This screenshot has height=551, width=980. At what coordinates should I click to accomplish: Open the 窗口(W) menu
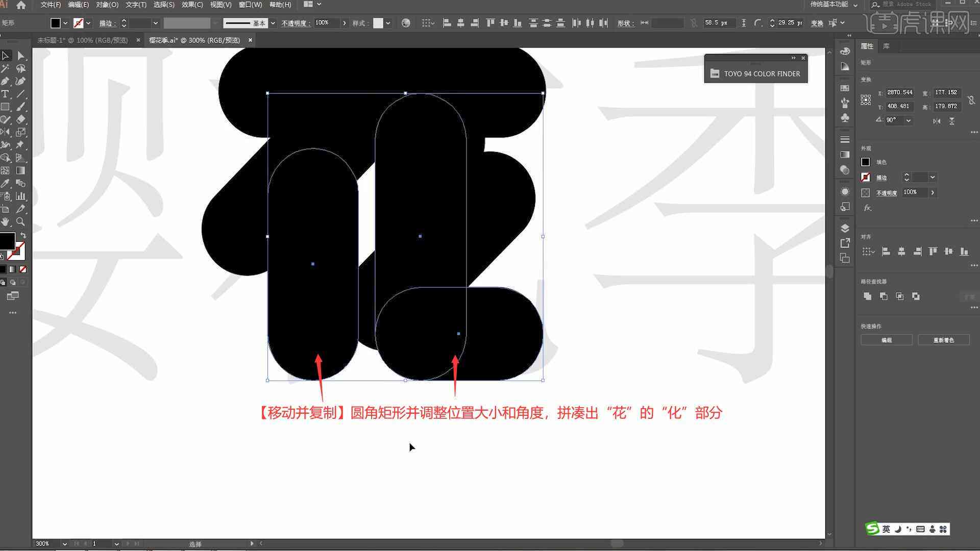pyautogui.click(x=250, y=5)
